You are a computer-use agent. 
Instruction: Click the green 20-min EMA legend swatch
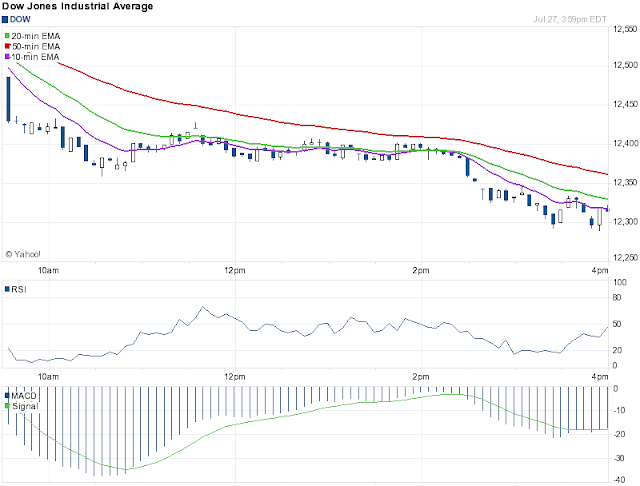pos(7,36)
